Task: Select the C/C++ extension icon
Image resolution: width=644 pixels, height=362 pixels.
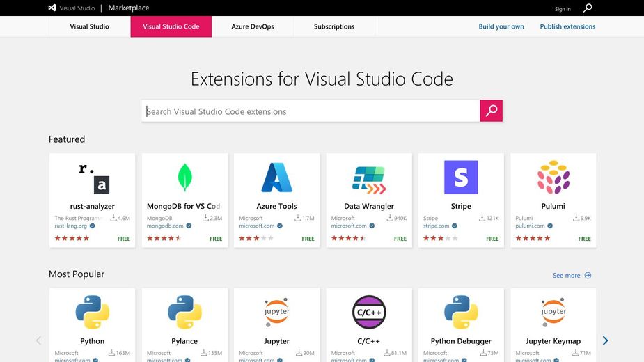Action: click(x=368, y=312)
